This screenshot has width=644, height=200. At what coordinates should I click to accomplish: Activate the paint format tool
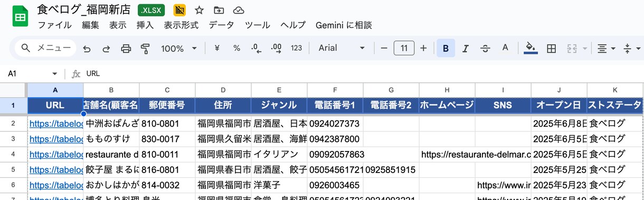146,49
